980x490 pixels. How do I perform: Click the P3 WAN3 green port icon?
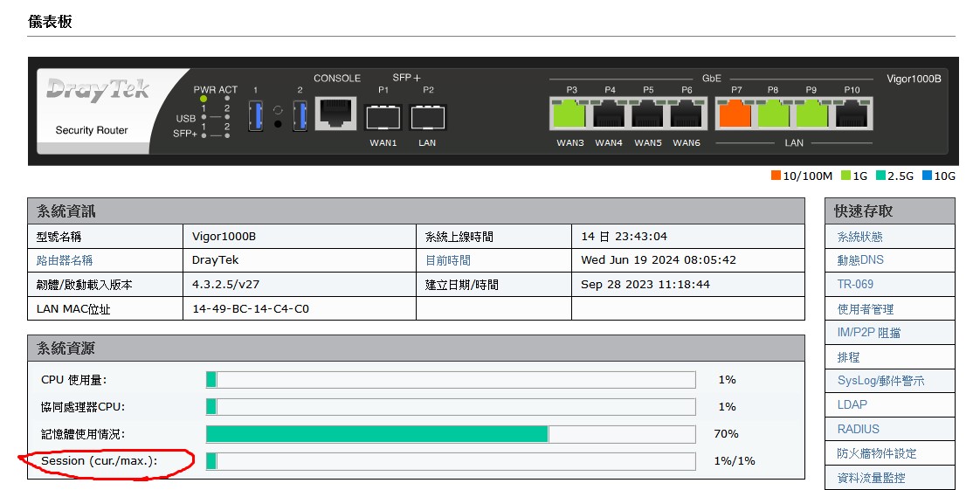tap(571, 114)
